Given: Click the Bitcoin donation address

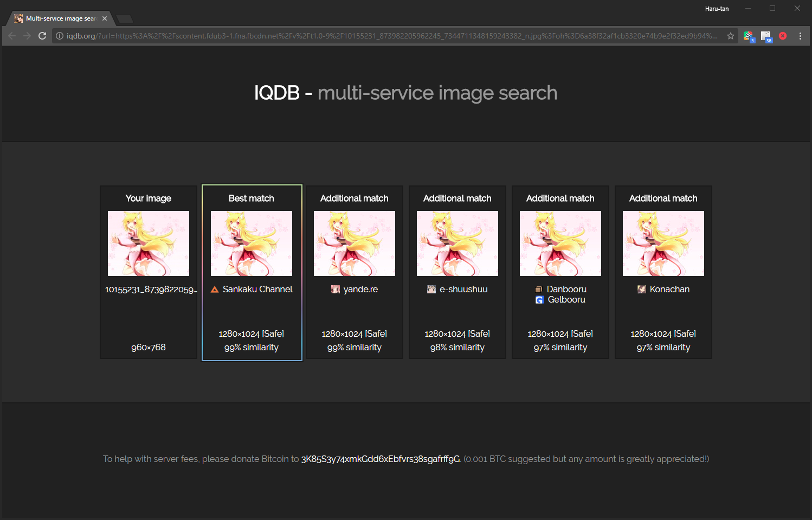Looking at the screenshot, I should [x=380, y=459].
